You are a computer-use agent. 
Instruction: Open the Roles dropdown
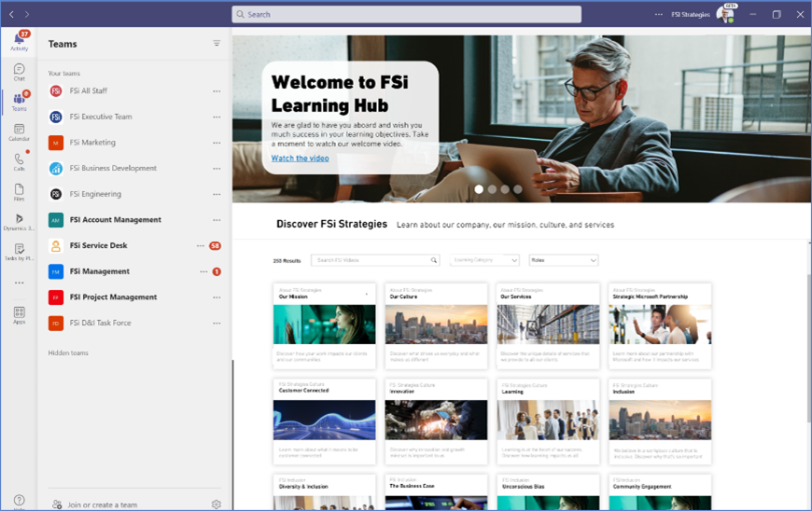point(564,260)
